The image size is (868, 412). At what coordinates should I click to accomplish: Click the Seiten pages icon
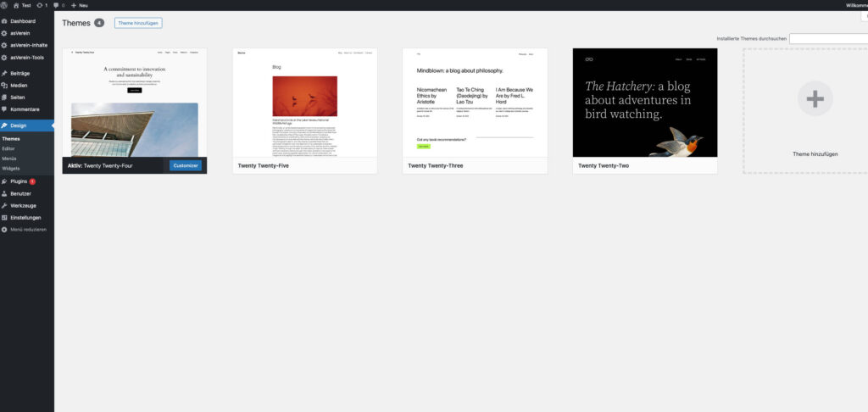pos(4,97)
